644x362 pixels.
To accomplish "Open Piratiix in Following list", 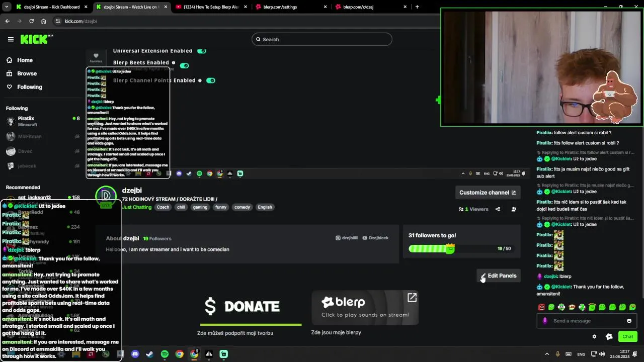I will click(x=43, y=121).
